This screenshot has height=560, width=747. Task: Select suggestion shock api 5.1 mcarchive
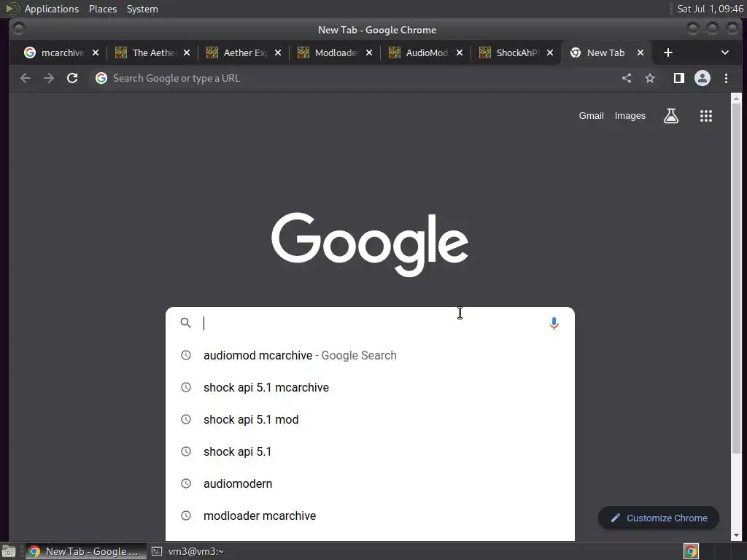click(370, 387)
